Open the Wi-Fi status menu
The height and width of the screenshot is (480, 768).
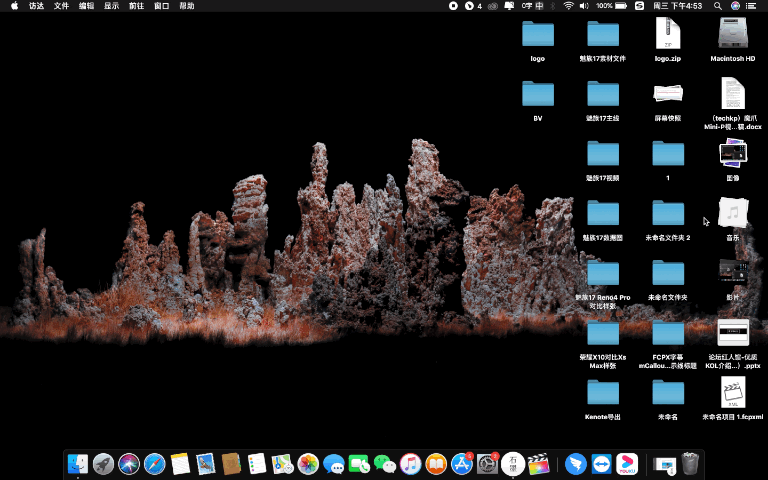click(569, 6)
